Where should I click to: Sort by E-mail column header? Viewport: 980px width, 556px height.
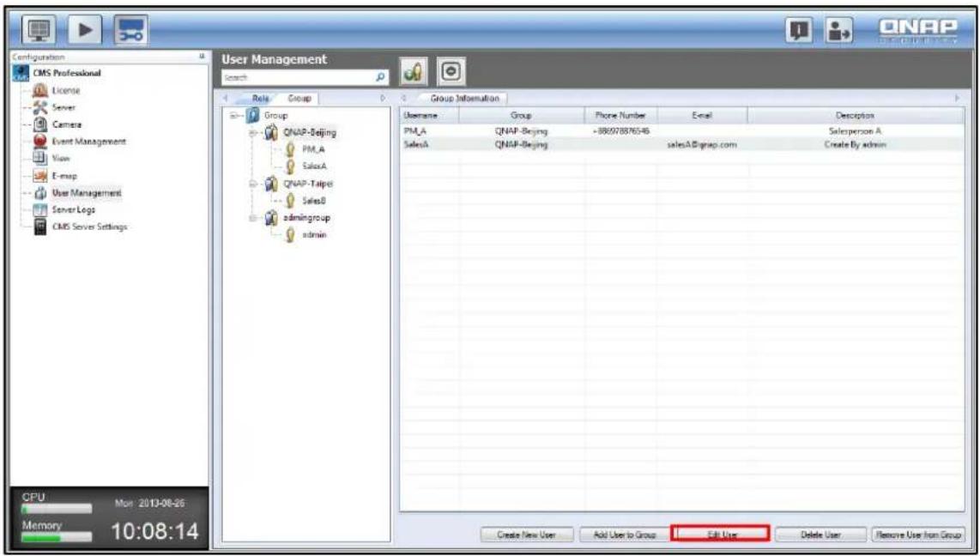point(702,116)
